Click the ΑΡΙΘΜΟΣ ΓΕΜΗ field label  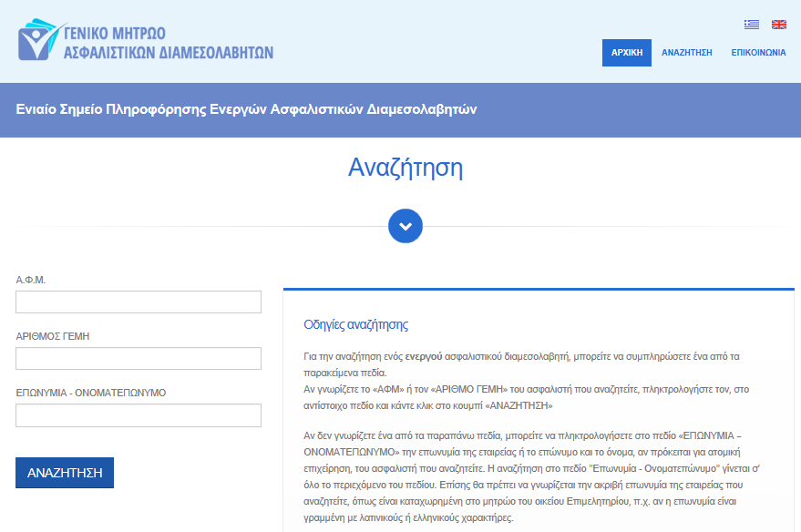[53, 336]
